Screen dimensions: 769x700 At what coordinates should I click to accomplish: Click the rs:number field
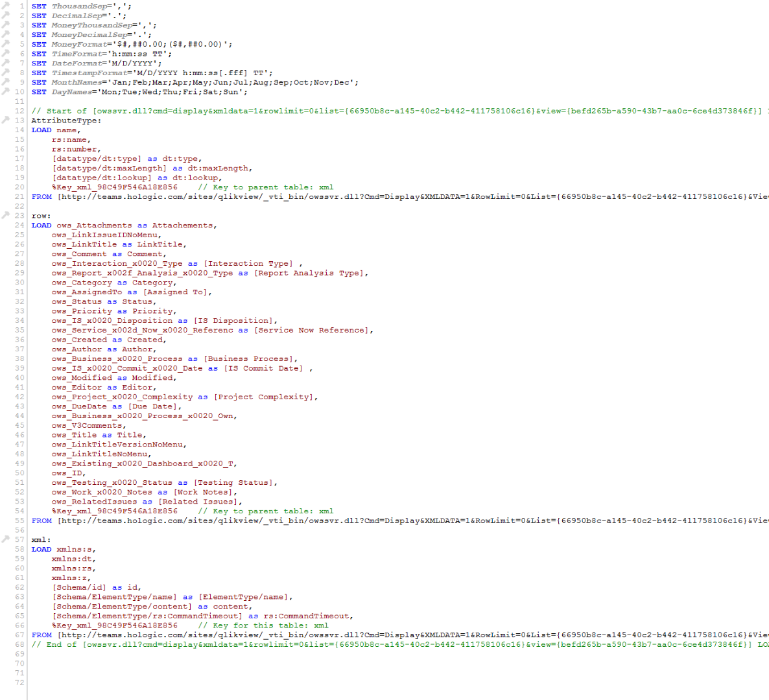click(x=75, y=149)
